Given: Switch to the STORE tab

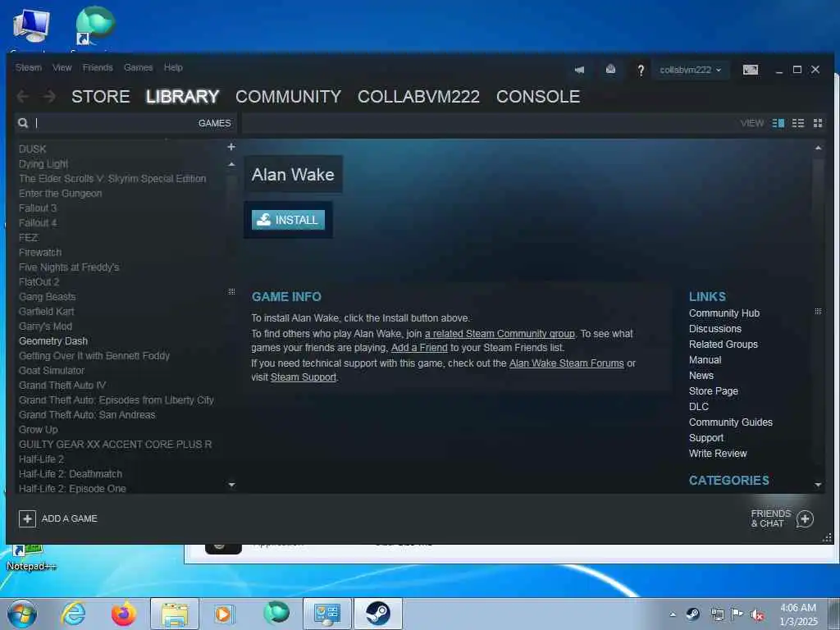Looking at the screenshot, I should pos(101,97).
